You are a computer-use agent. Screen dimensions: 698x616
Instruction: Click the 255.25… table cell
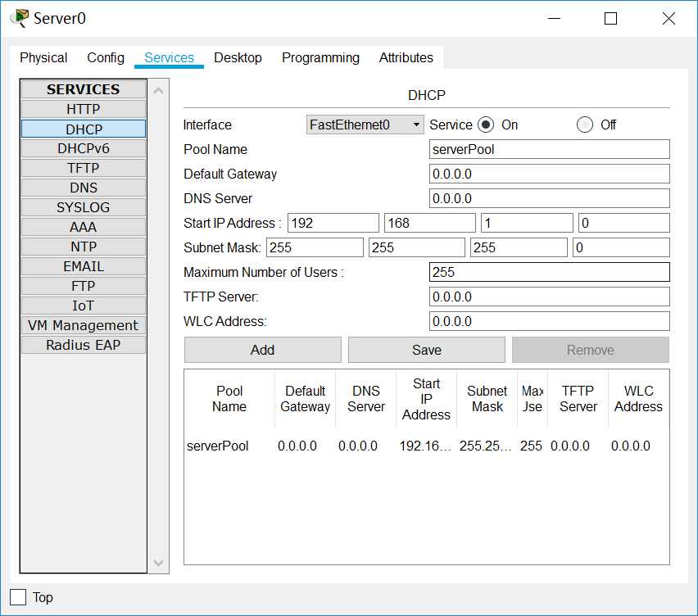486,446
